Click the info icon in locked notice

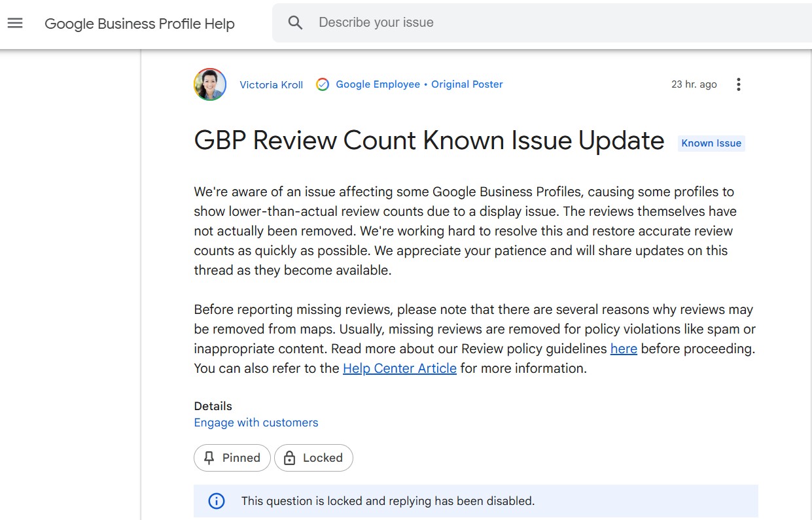[217, 501]
